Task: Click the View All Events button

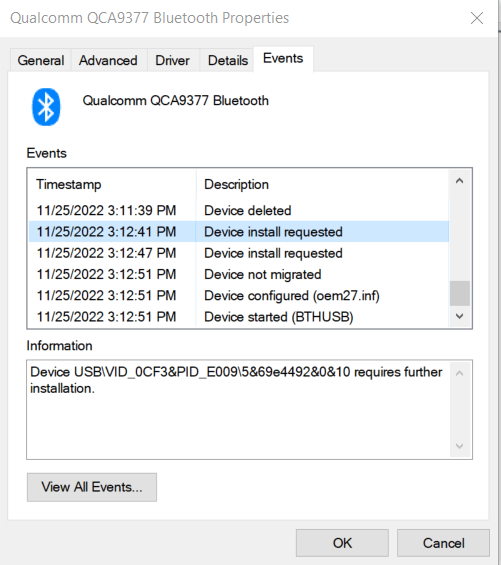Action: tap(92, 487)
